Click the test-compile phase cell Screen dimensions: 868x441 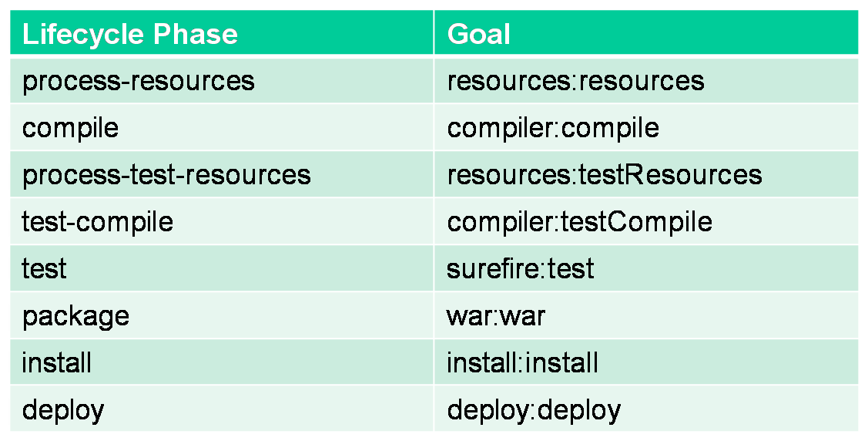98,222
